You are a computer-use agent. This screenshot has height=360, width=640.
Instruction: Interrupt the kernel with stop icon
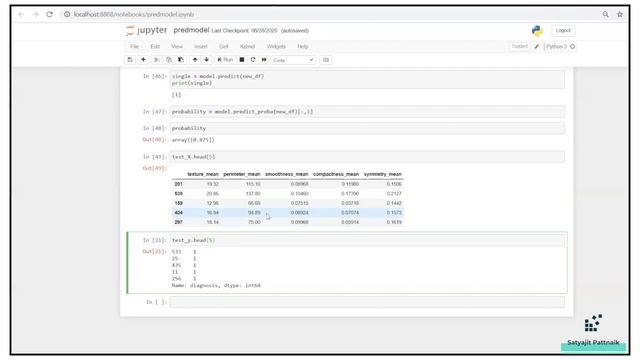[x=242, y=60]
